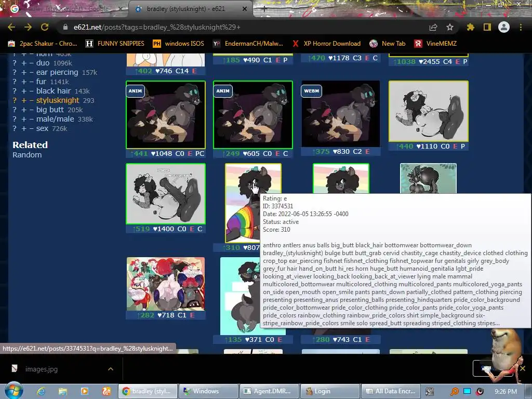Click the share page icon in address bar
The image size is (532, 399).
(433, 27)
